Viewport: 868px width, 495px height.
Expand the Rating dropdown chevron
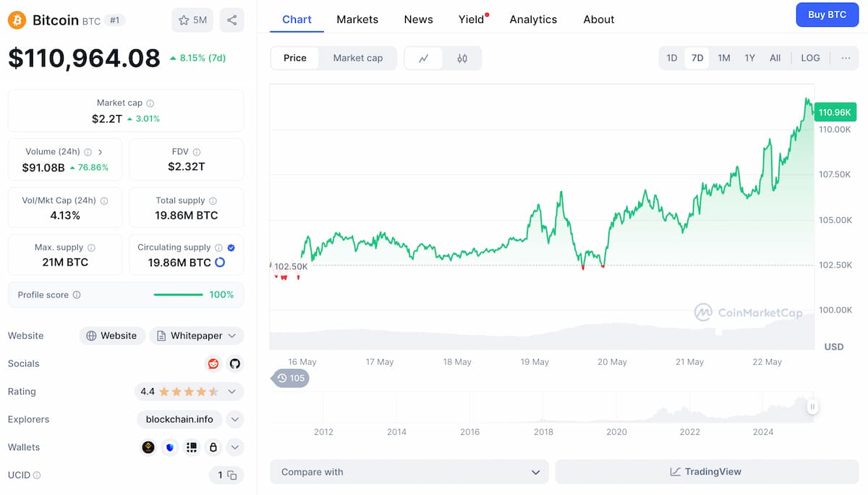[x=232, y=392]
